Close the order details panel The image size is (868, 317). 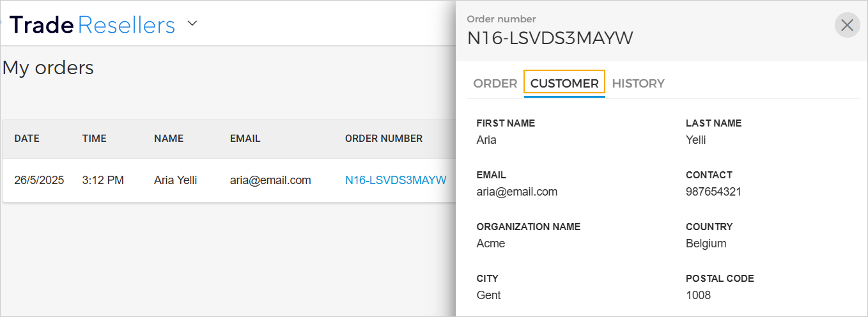(847, 25)
